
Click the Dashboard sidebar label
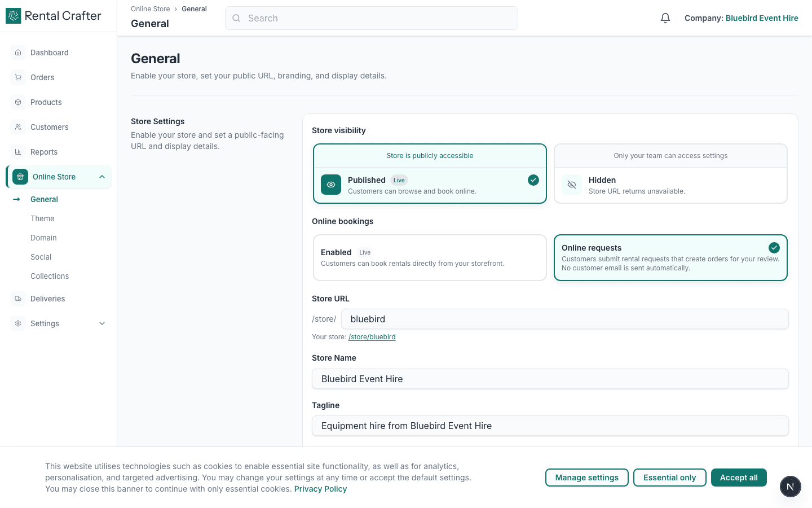[x=50, y=52]
